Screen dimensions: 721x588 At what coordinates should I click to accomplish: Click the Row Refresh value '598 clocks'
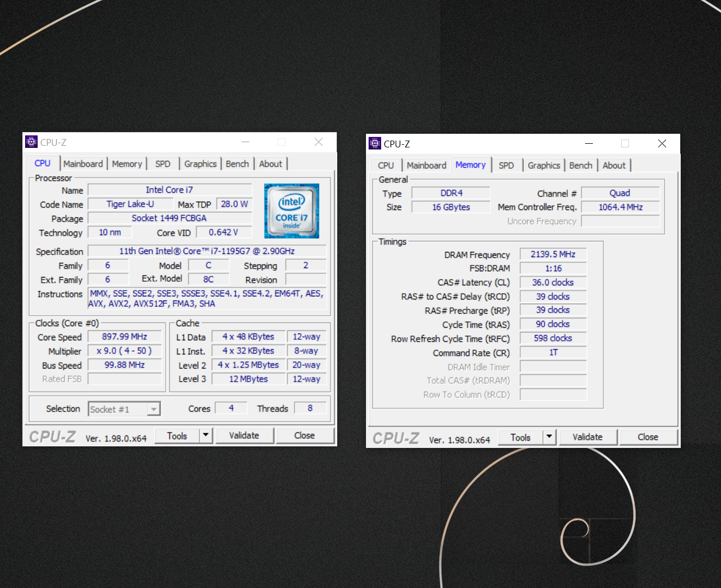(553, 338)
